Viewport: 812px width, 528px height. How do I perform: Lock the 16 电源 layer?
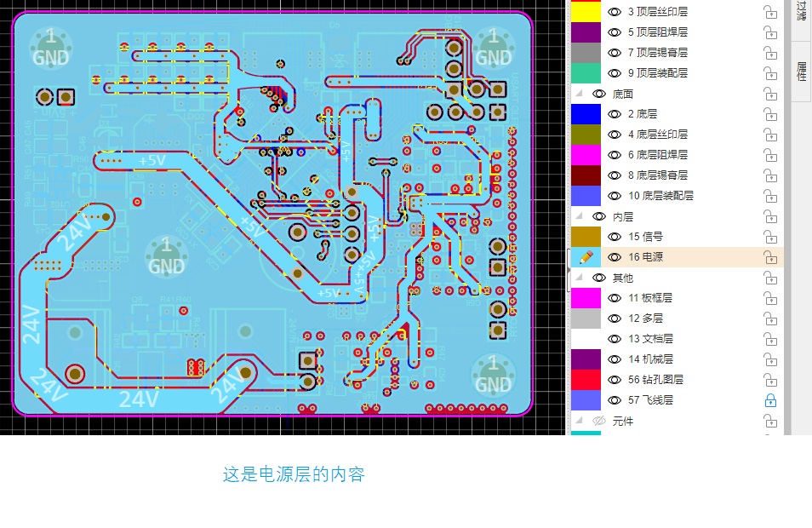click(x=770, y=257)
